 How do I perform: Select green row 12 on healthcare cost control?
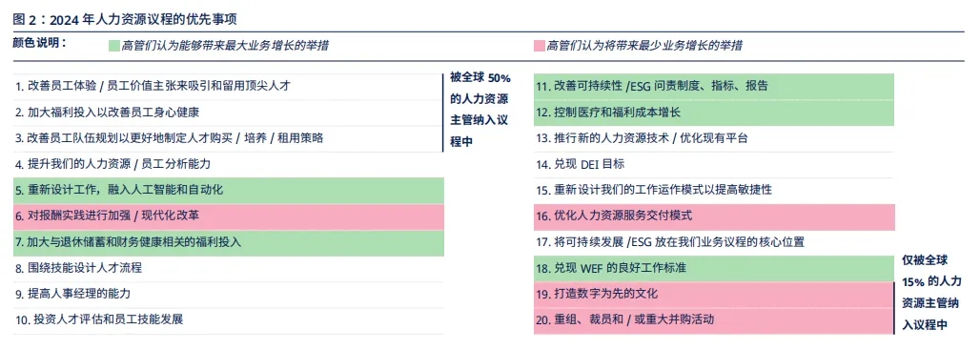tap(714, 113)
